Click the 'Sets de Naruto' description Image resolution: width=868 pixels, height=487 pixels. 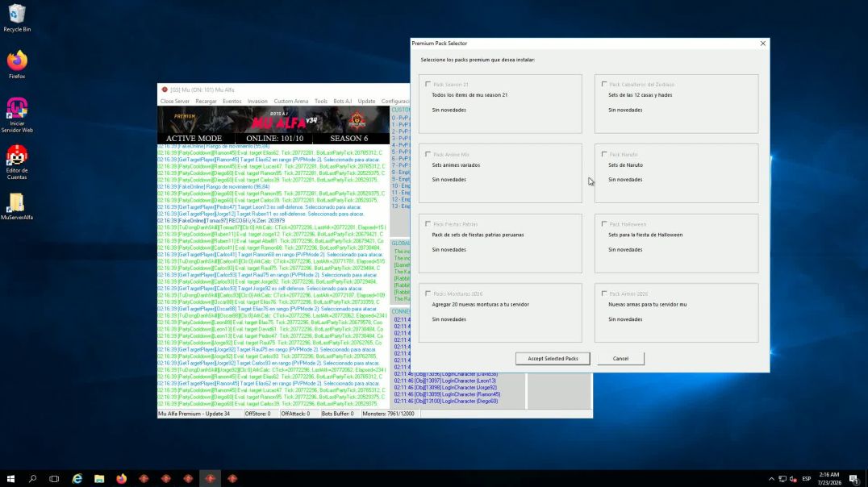(x=625, y=165)
